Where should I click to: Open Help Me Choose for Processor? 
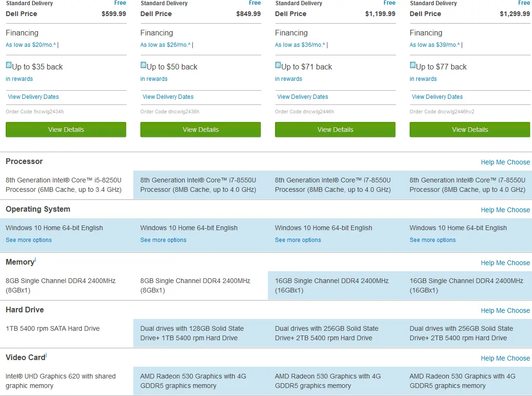coord(505,162)
